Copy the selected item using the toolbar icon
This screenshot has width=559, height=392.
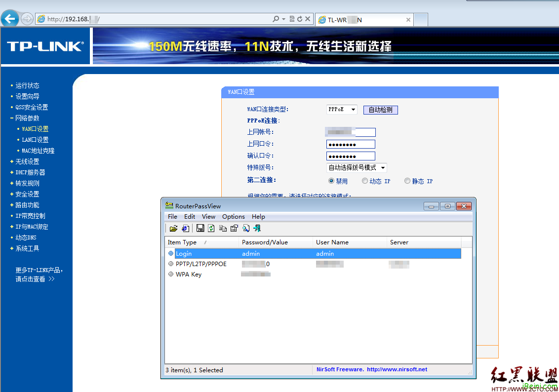pyautogui.click(x=223, y=228)
